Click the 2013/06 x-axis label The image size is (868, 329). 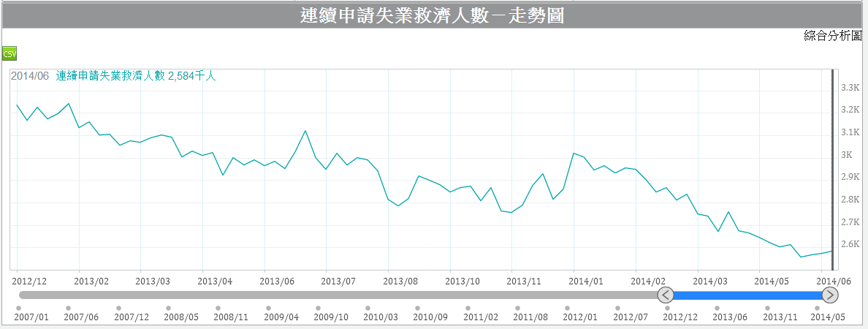click(278, 281)
